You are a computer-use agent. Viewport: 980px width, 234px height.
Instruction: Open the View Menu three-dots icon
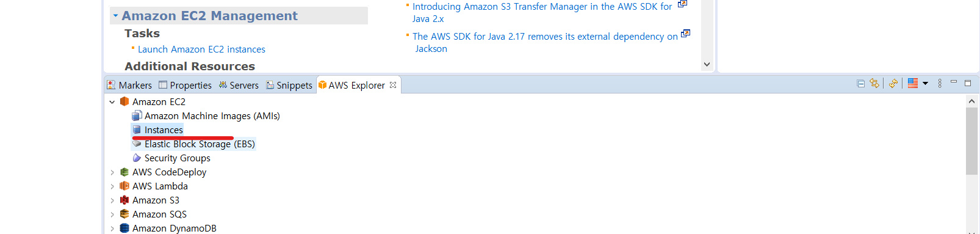[940, 84]
